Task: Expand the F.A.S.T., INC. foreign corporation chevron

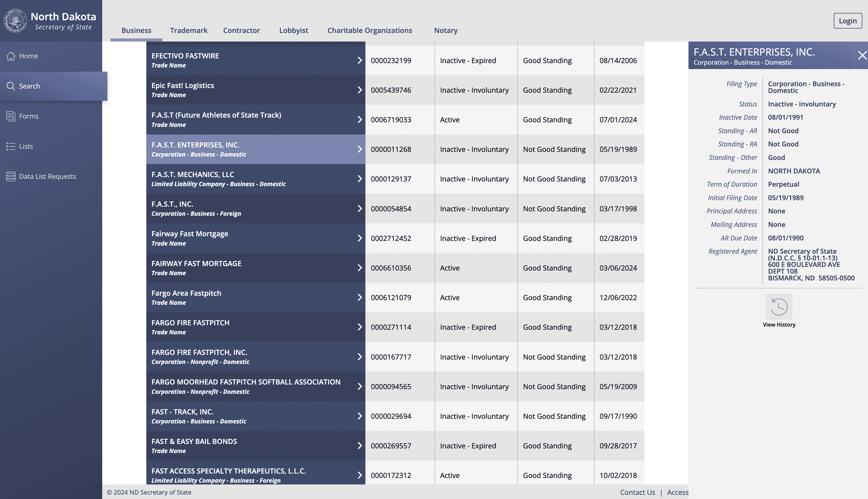Action: (x=360, y=208)
